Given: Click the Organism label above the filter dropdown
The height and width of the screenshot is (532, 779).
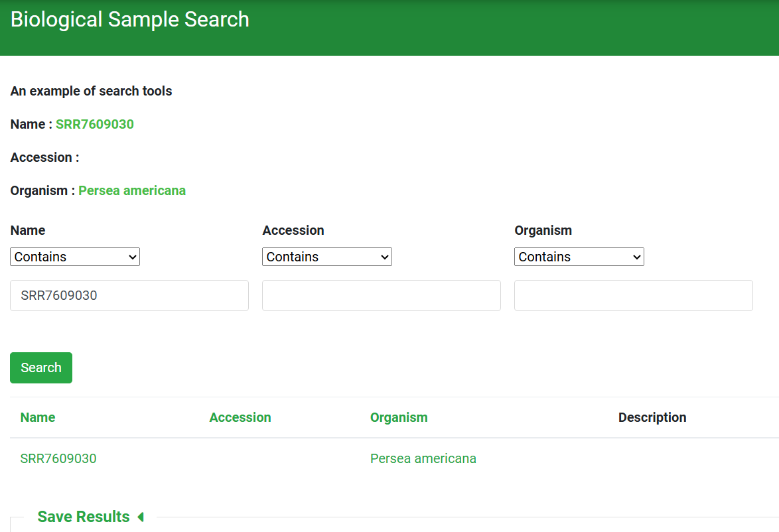Looking at the screenshot, I should (543, 230).
